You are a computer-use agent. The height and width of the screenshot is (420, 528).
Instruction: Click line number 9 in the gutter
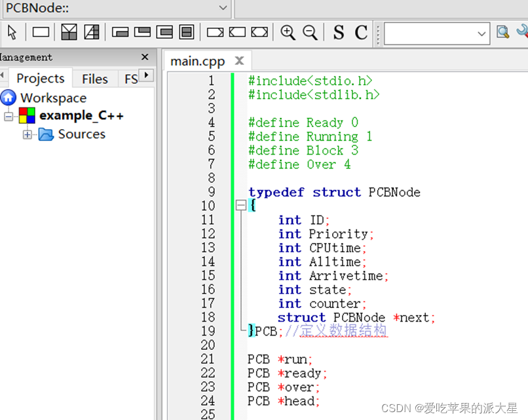click(x=211, y=192)
